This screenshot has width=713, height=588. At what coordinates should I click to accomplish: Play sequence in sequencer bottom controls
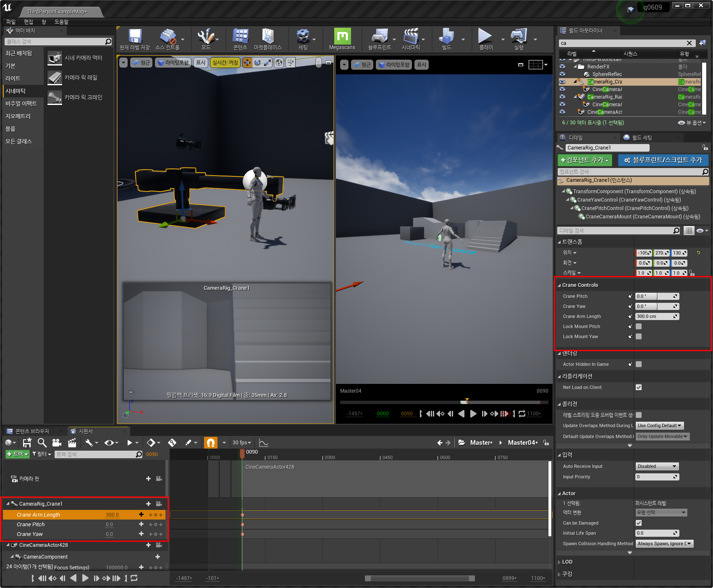85,578
